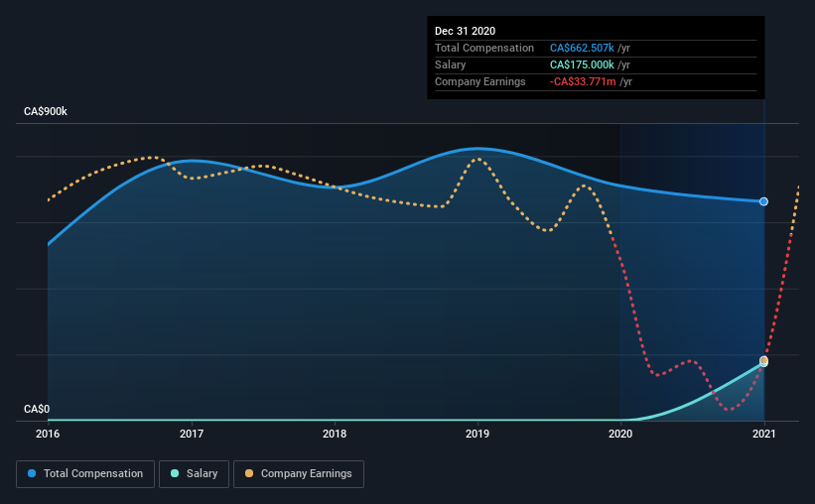This screenshot has width=815, height=504.
Task: Click the 2020 x-axis label
Action: pyautogui.click(x=620, y=434)
